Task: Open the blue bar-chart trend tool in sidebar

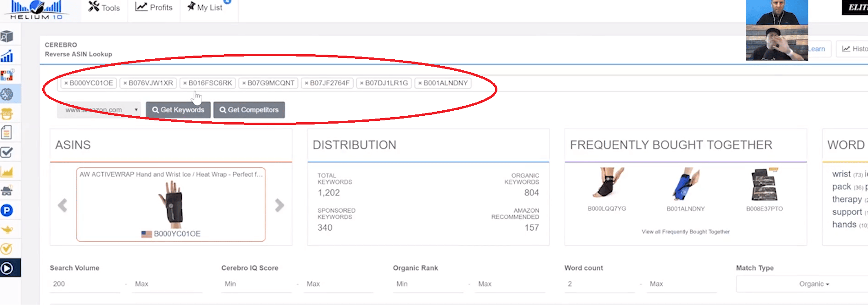Action: 7,56
